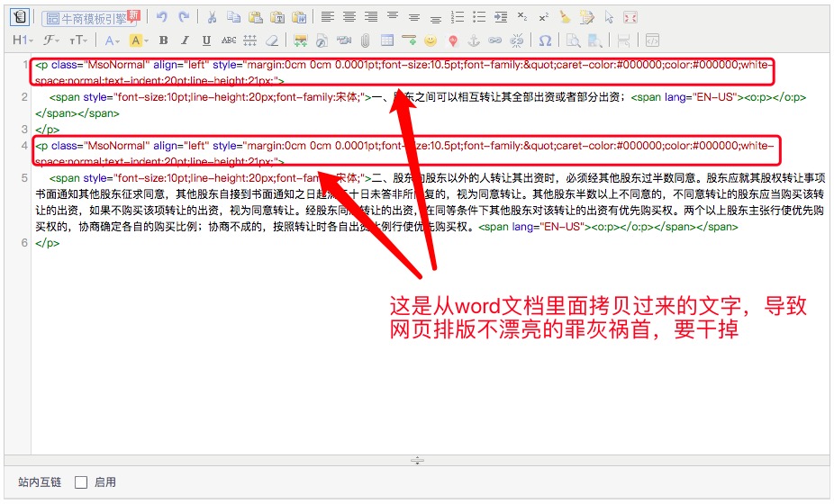This screenshot has height=504, width=834.
Task: Remove formatting with the eraser
Action: click(272, 40)
